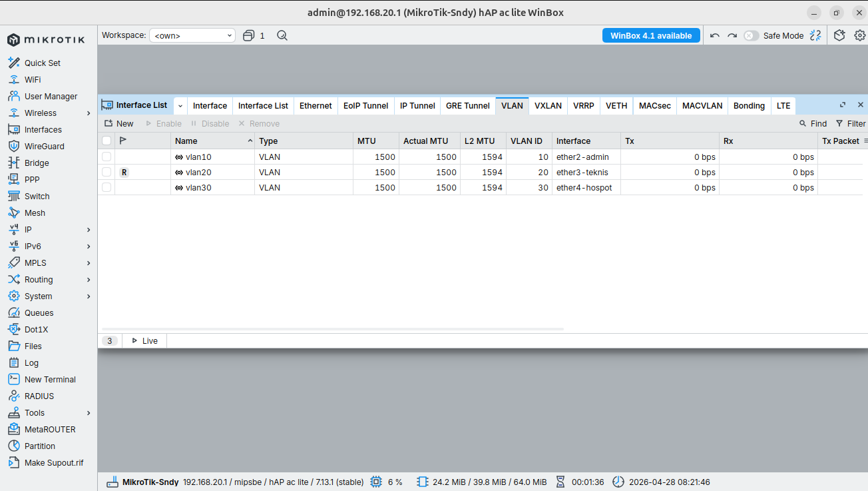Image resolution: width=868 pixels, height=491 pixels.
Task: Open the Log sidebar entry
Action: (31, 362)
